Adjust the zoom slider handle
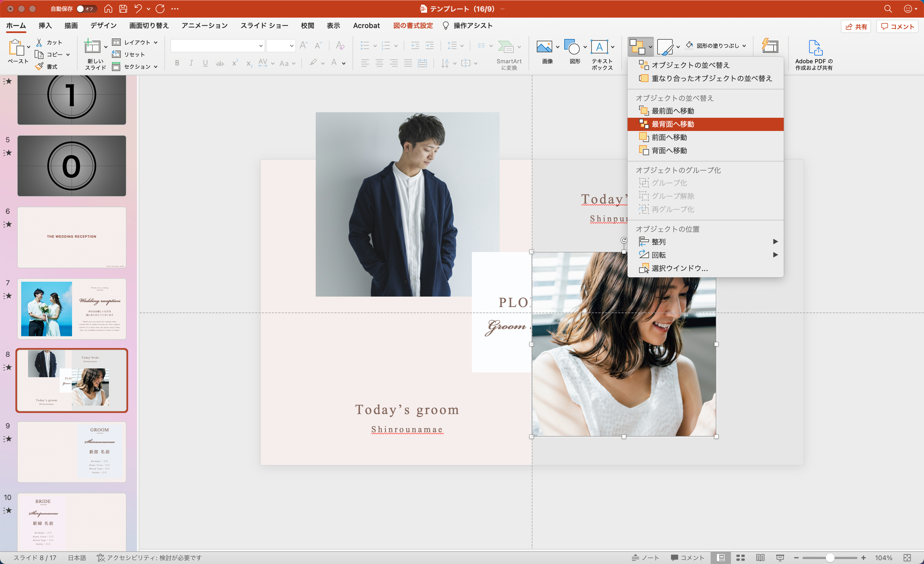Screen dimensions: 924x564 pos(830,558)
